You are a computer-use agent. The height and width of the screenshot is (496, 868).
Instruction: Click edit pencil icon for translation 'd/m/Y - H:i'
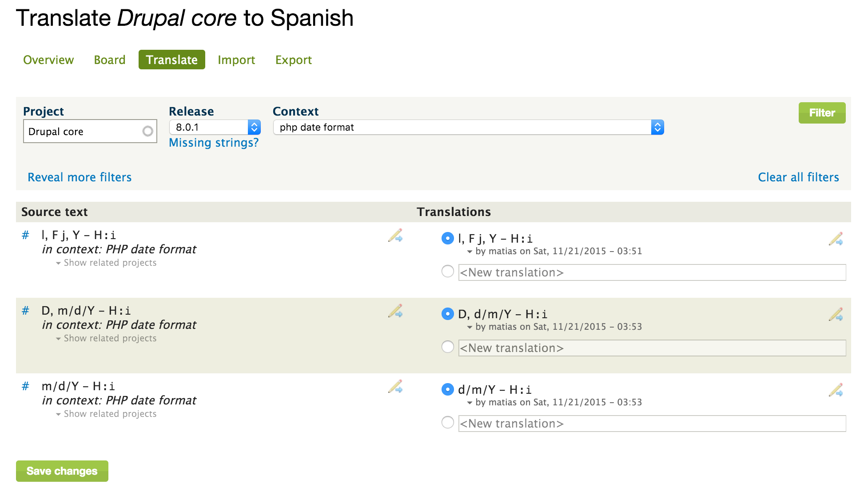tap(836, 390)
